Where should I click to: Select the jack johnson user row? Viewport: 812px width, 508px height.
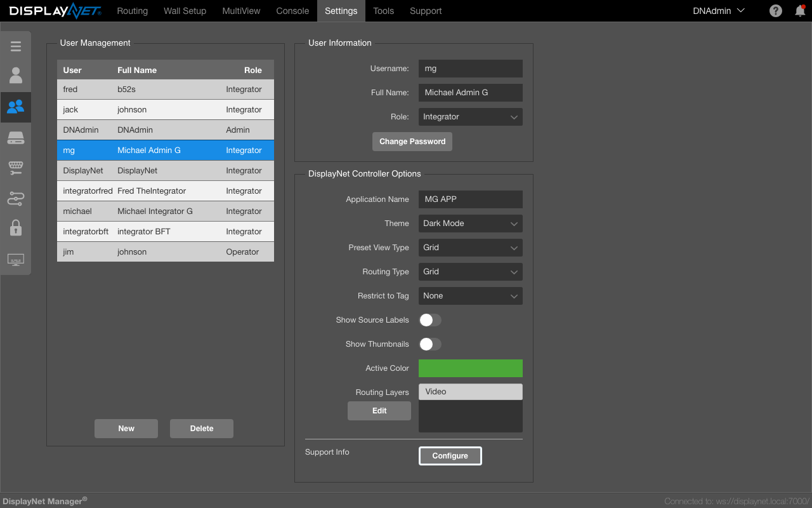[166, 110]
